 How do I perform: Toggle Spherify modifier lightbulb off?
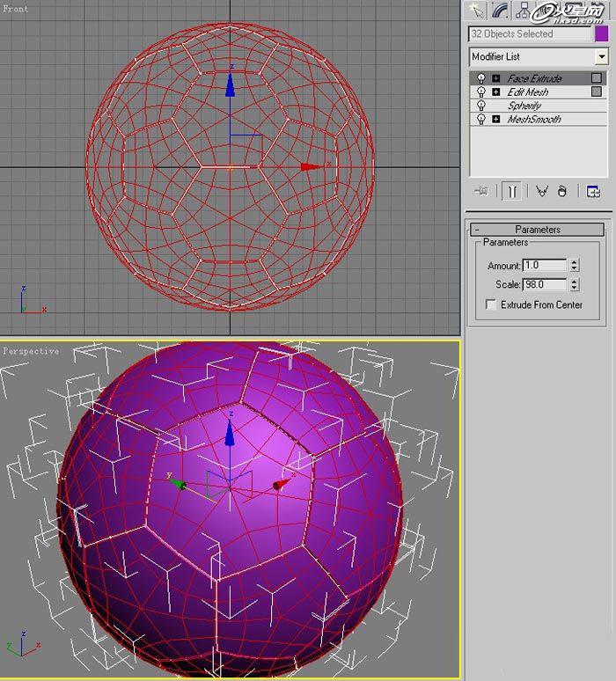pos(481,106)
